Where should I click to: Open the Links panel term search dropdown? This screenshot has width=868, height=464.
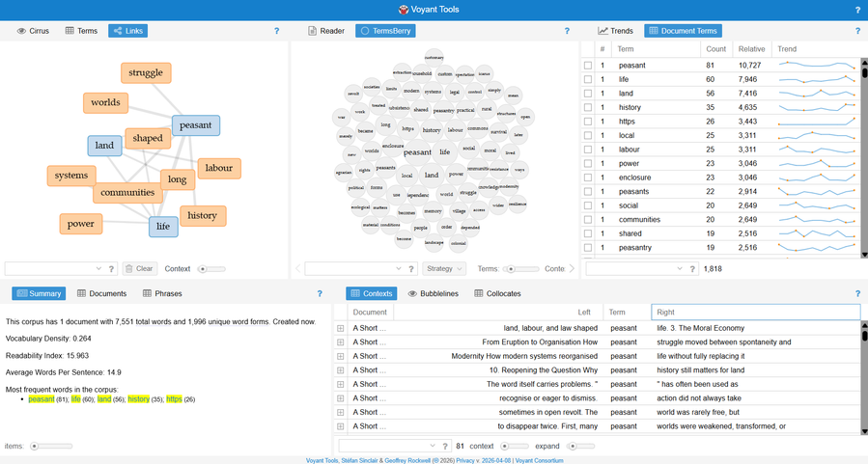tap(98, 269)
